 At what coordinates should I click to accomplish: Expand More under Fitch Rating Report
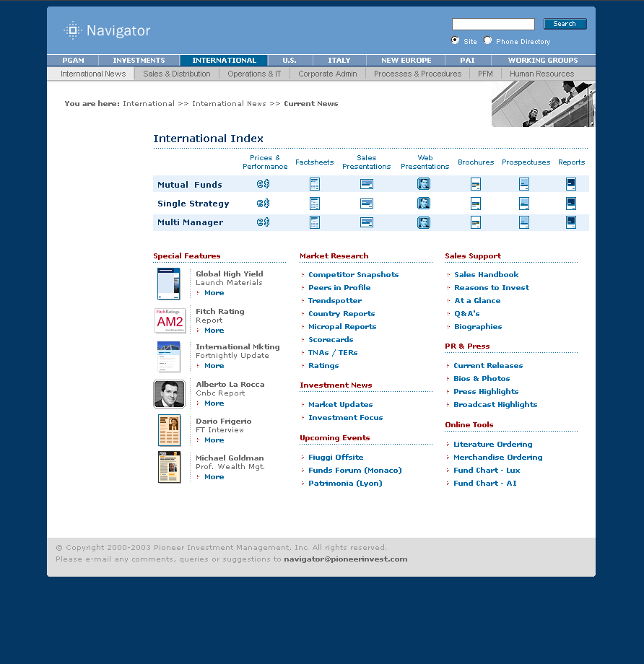[x=214, y=331]
